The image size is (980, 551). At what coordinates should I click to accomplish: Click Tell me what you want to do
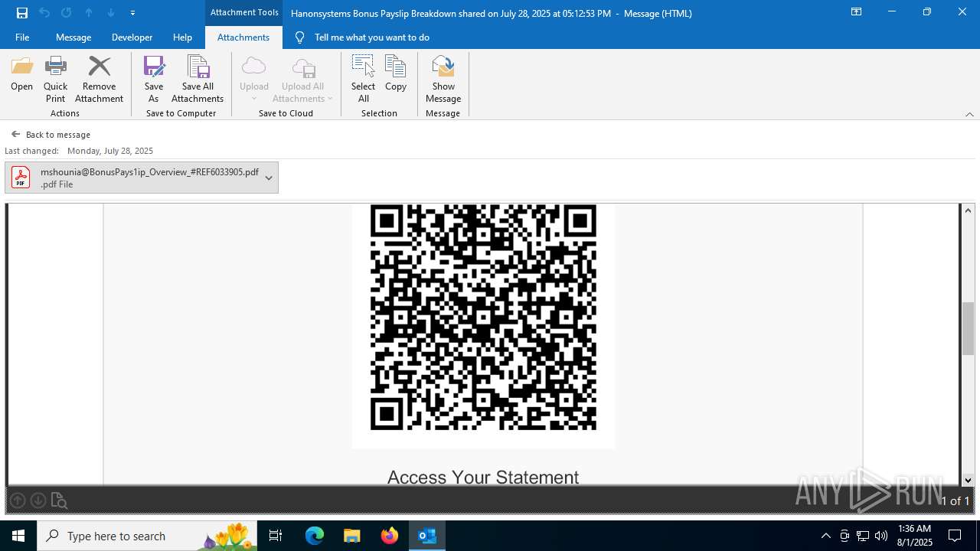[371, 37]
